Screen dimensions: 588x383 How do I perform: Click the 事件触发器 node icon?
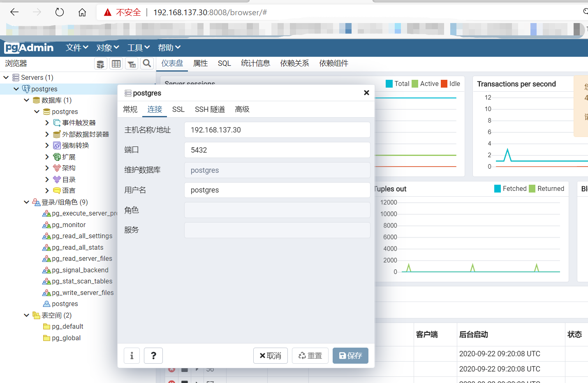pos(57,123)
